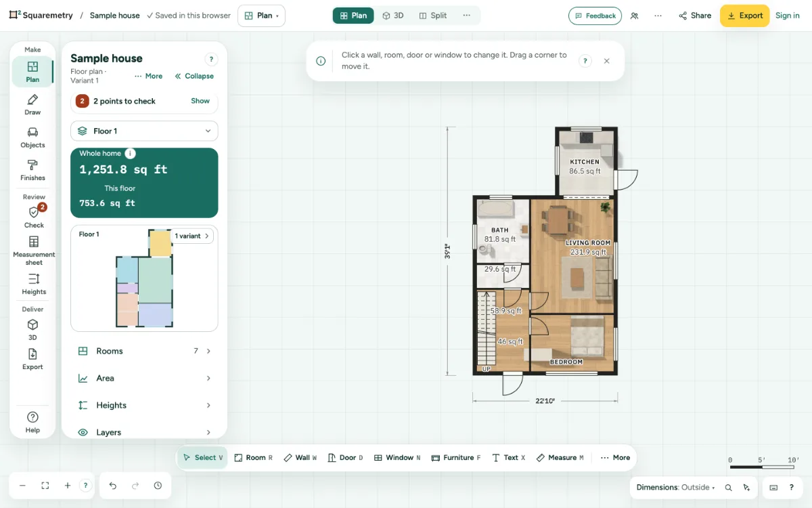Open Export from the left sidebar

click(32, 359)
